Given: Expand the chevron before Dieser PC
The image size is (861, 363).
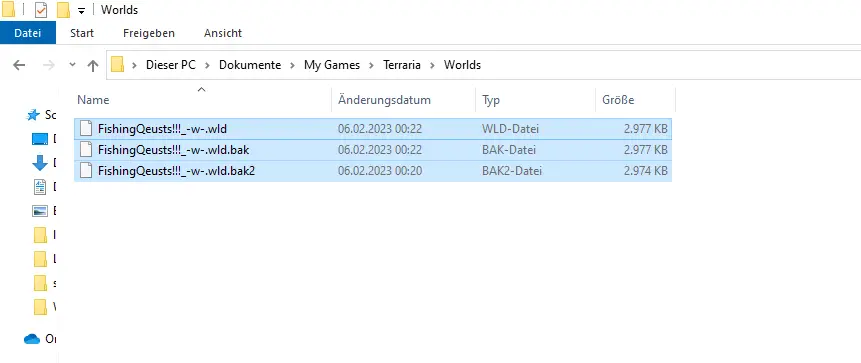Looking at the screenshot, I should [135, 65].
